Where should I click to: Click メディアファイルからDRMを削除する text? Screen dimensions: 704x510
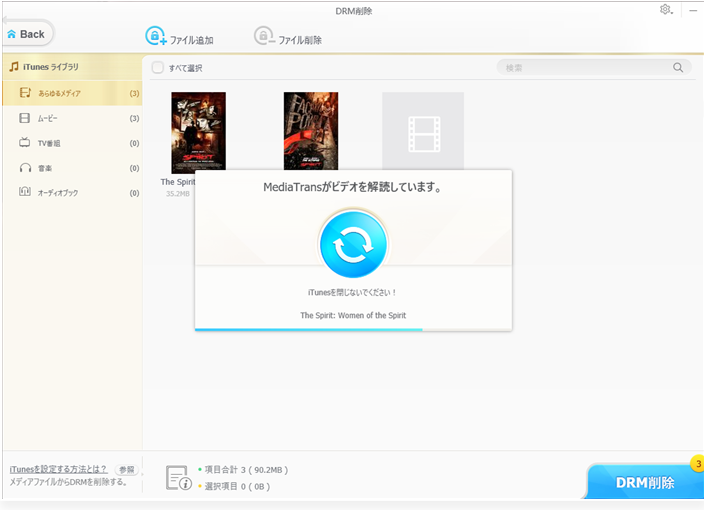pos(68,482)
